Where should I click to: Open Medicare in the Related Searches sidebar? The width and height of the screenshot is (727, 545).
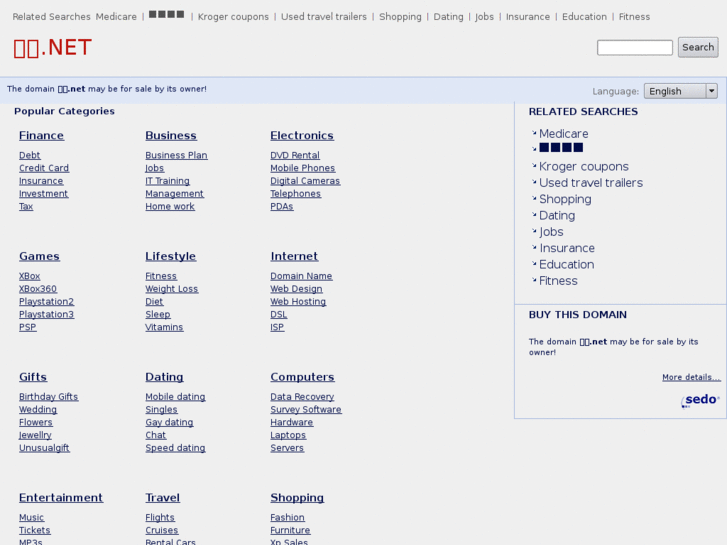click(x=563, y=134)
